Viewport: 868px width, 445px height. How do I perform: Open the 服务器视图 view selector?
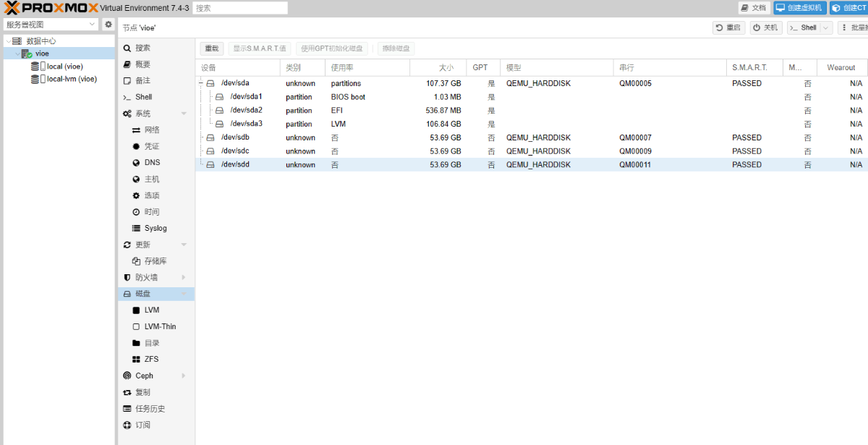coord(49,24)
